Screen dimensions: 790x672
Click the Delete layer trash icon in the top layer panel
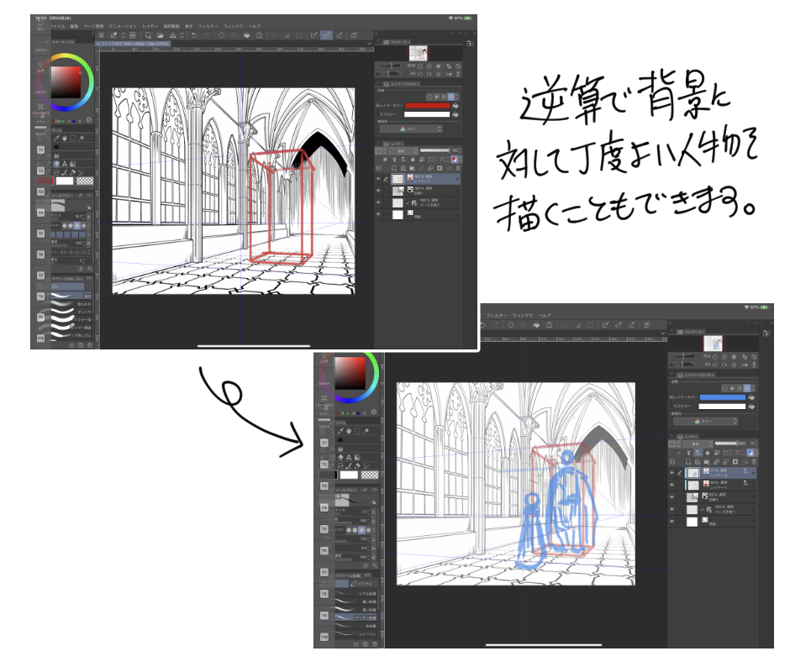point(457,168)
